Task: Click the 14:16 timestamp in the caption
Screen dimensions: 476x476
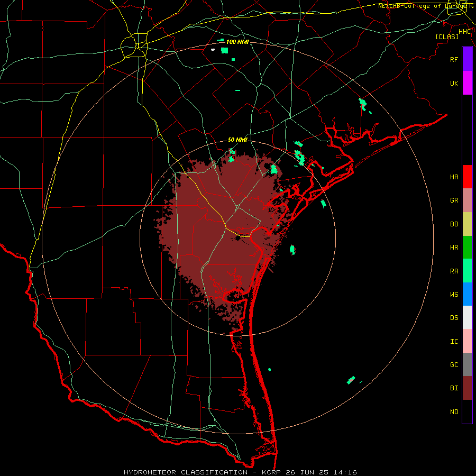Action: click(346, 472)
